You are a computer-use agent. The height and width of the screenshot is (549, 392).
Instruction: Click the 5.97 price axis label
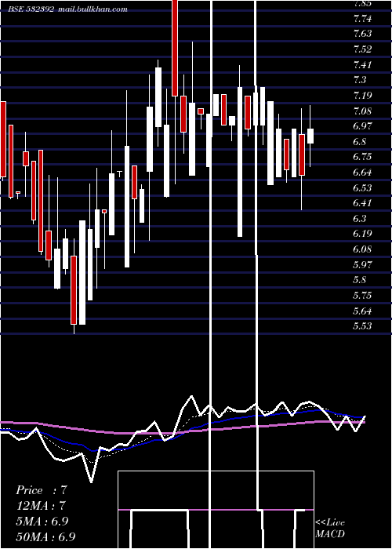tap(362, 264)
